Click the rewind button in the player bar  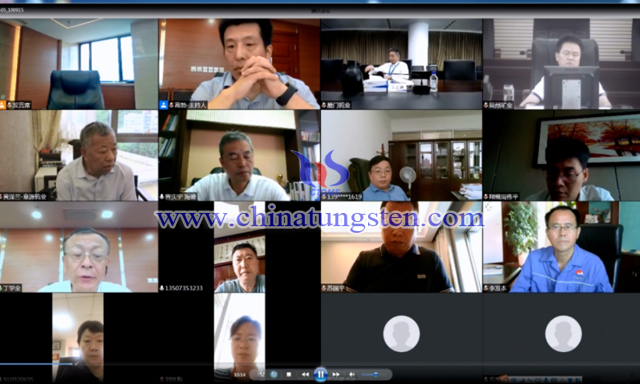tap(305, 374)
